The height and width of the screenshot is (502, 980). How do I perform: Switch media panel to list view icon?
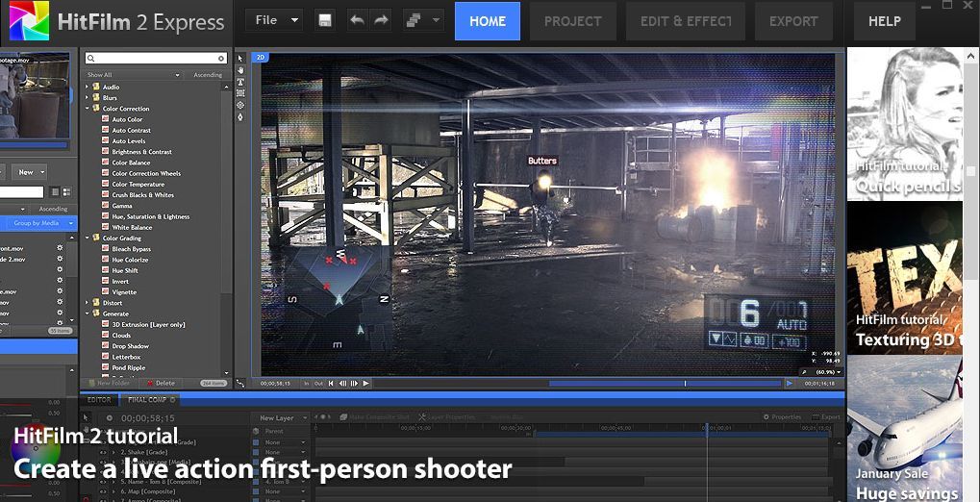click(55, 192)
